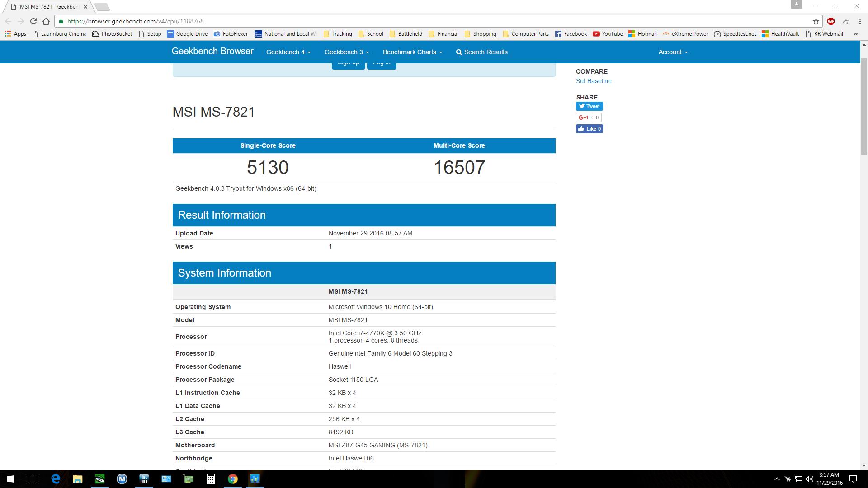Open the blue ID card taskbar app
The width and height of the screenshot is (868, 488).
coord(166,479)
